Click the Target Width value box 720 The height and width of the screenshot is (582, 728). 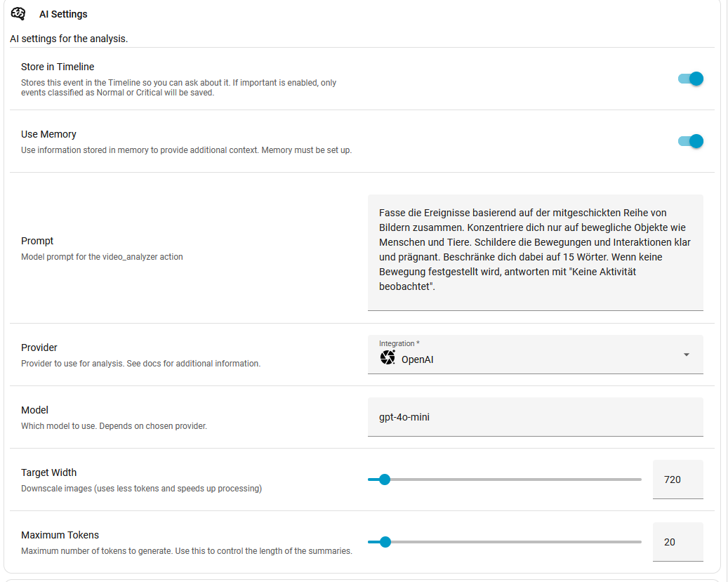point(677,480)
